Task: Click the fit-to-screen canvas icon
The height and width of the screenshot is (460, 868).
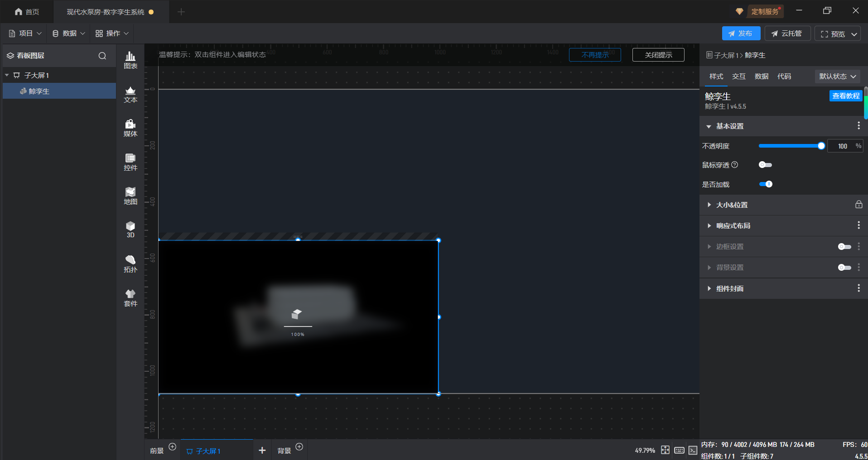Action: click(x=665, y=450)
